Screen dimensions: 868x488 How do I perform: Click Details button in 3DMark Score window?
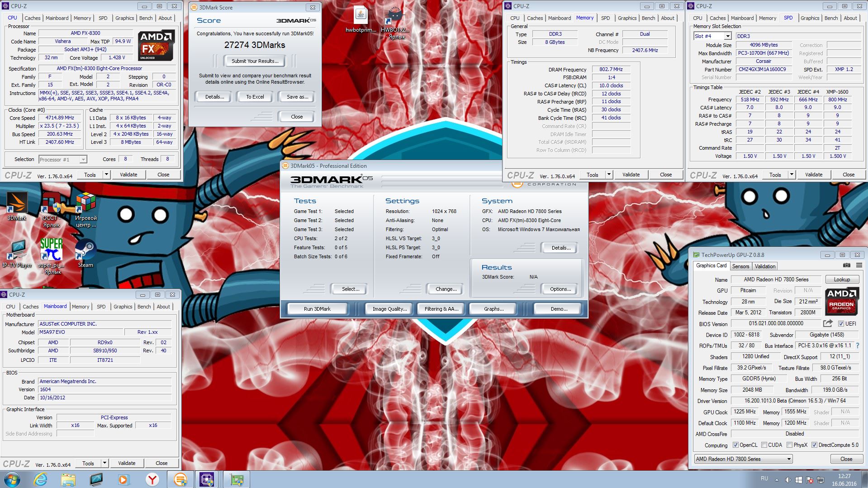point(214,97)
